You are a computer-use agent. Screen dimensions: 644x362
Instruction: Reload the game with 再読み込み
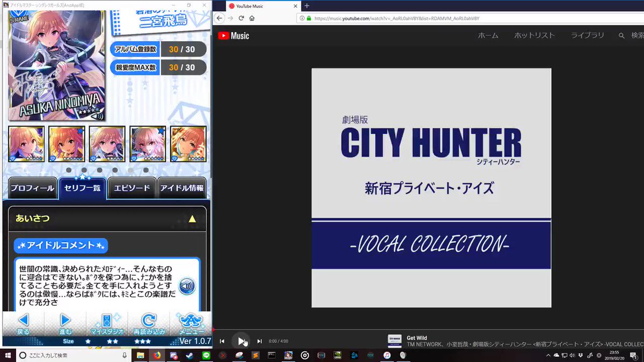click(x=149, y=324)
